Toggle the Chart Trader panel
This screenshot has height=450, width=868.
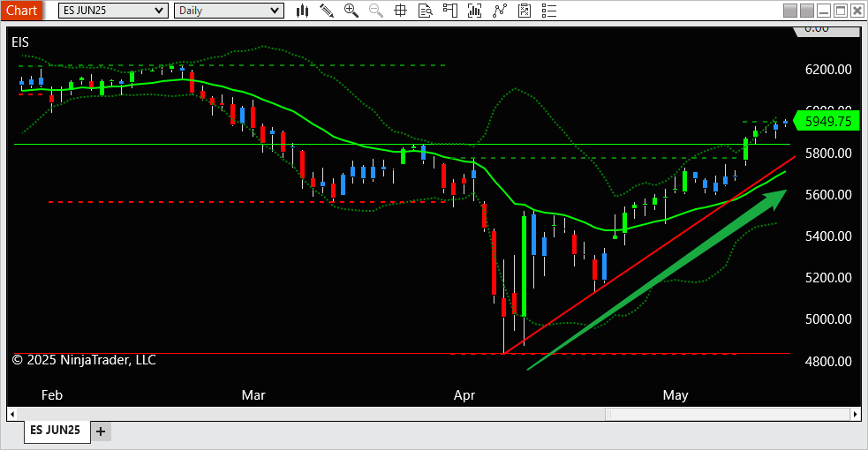[450, 11]
